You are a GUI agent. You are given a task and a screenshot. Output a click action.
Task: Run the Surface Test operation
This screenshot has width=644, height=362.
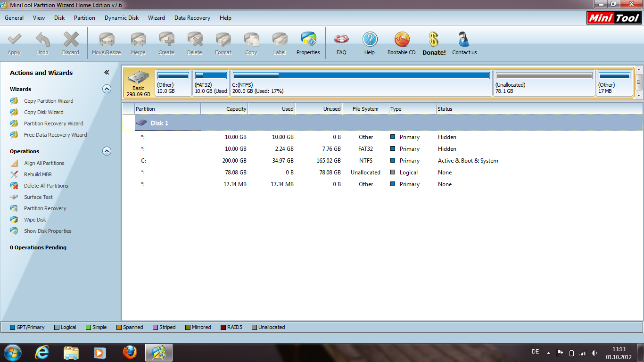coord(38,197)
